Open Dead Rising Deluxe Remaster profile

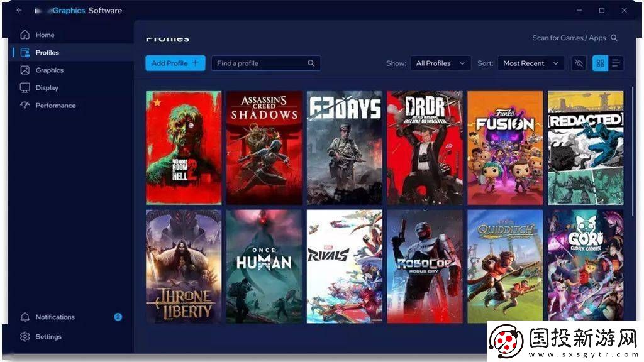click(425, 148)
